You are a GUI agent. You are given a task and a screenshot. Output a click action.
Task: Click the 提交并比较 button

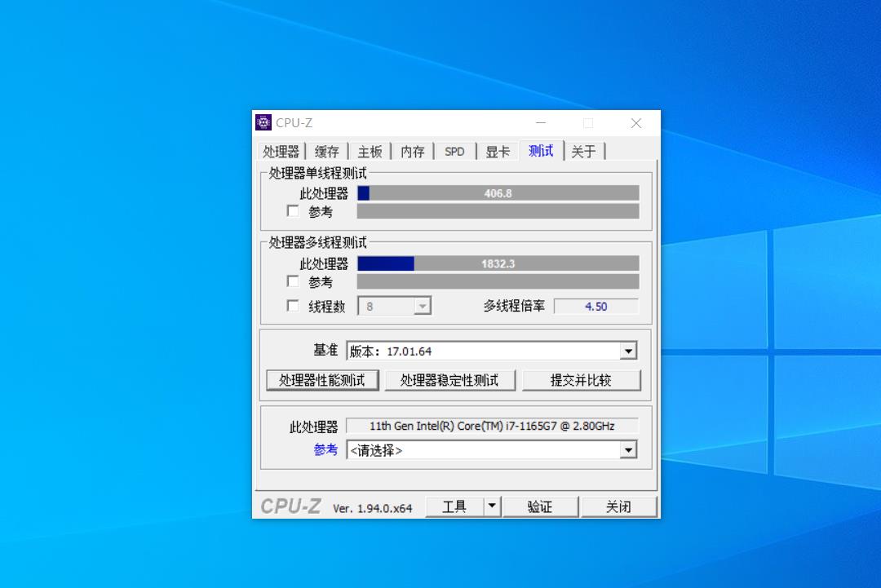tap(582, 379)
